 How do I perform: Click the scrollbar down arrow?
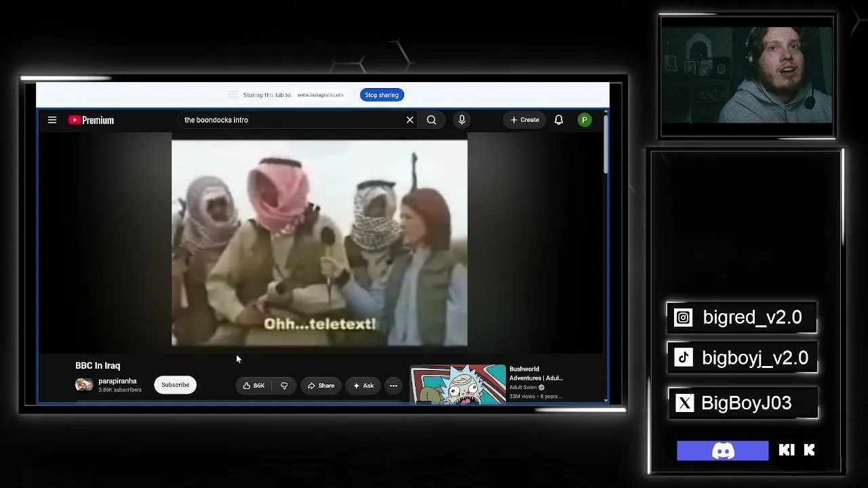pos(605,401)
